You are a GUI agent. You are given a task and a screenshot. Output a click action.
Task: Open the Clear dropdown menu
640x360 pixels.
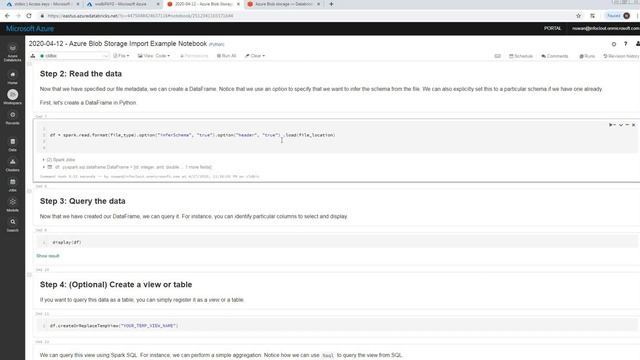coord(255,56)
